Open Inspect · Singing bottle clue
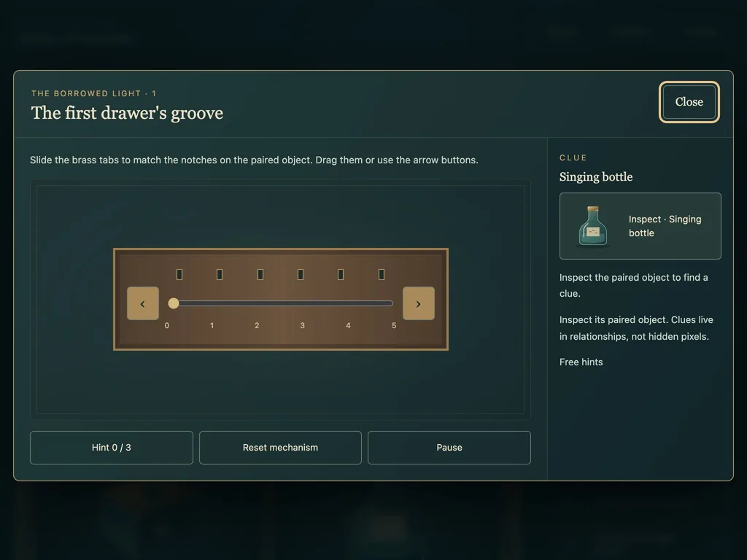747x560 pixels. pos(640,226)
